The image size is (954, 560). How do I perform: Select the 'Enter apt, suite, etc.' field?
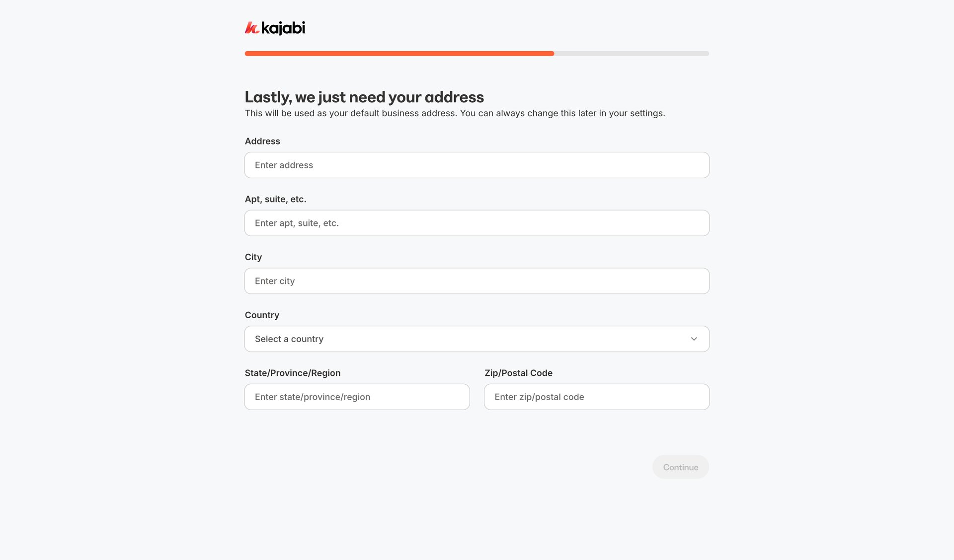tap(477, 223)
